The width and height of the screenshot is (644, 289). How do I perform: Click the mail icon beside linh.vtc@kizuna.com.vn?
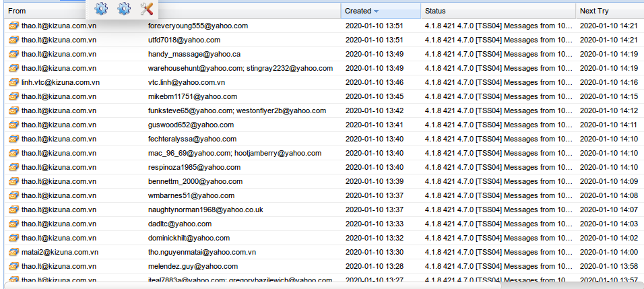coord(13,82)
